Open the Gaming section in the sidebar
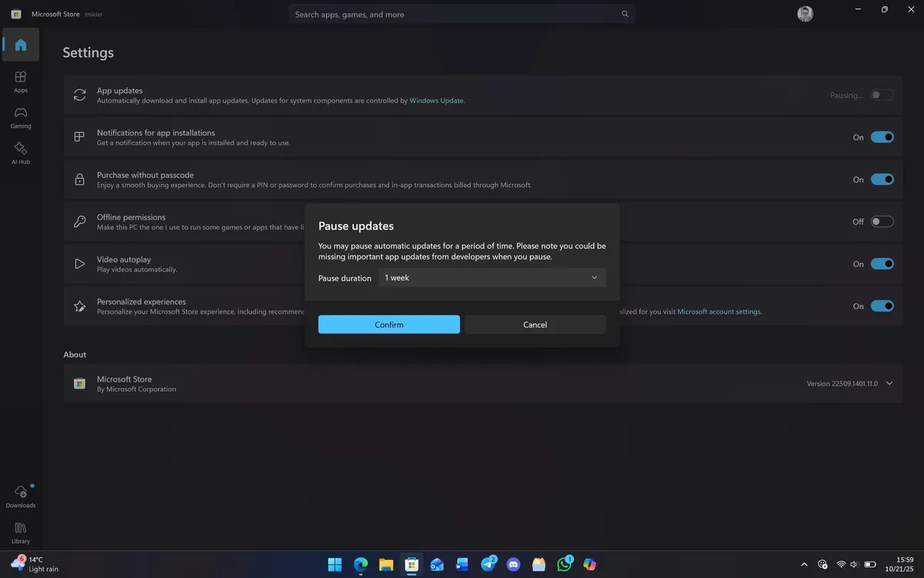The height and width of the screenshot is (578, 924). (x=20, y=118)
